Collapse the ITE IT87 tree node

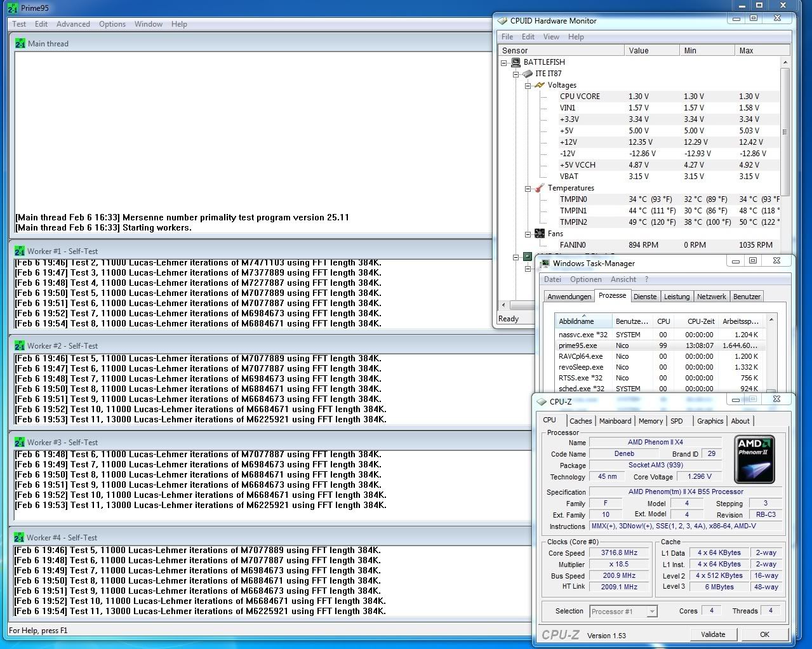516,74
